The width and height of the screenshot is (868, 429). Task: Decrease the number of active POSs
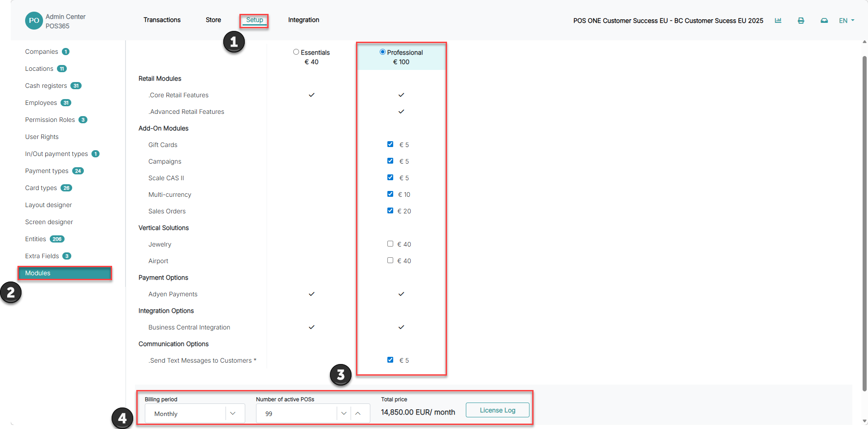344,413
